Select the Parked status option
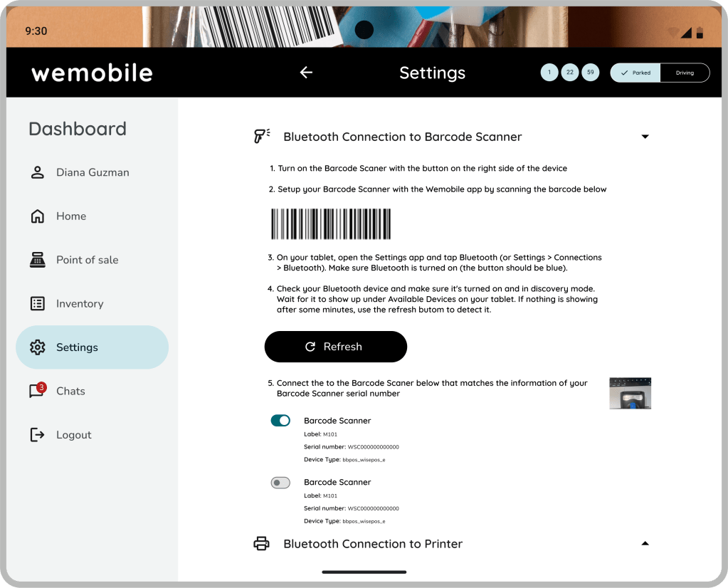The width and height of the screenshot is (728, 588). (x=635, y=73)
